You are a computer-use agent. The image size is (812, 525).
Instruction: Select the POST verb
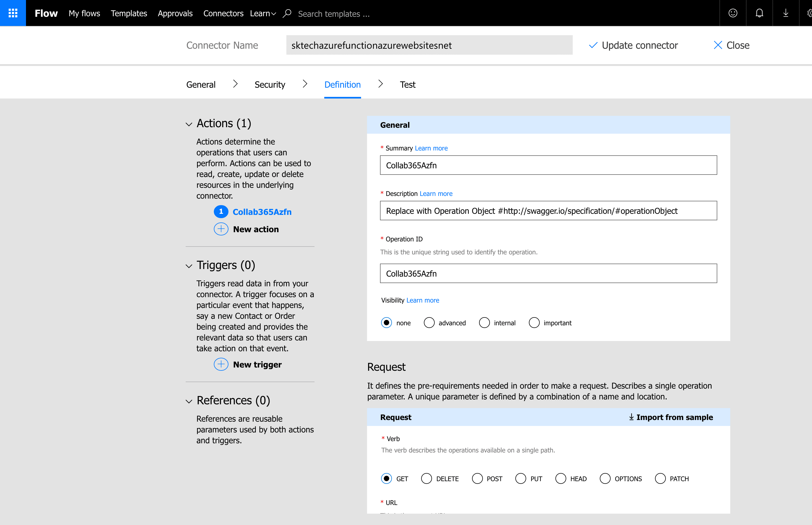[477, 478]
